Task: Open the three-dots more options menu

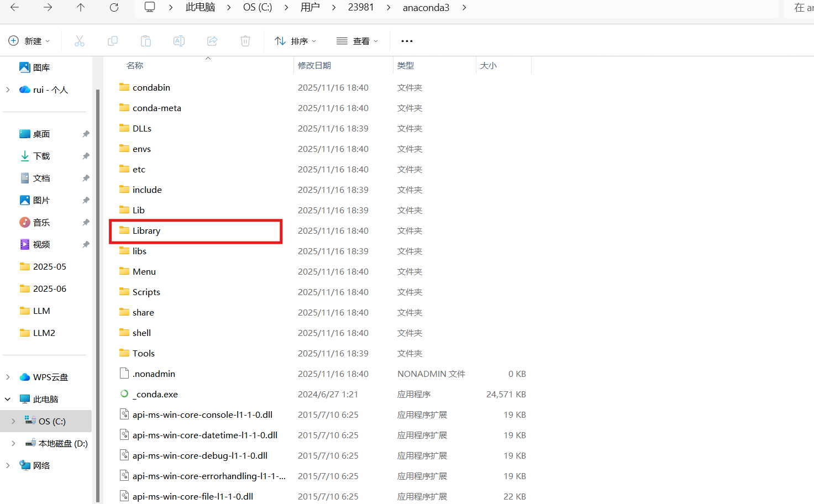Action: [407, 41]
